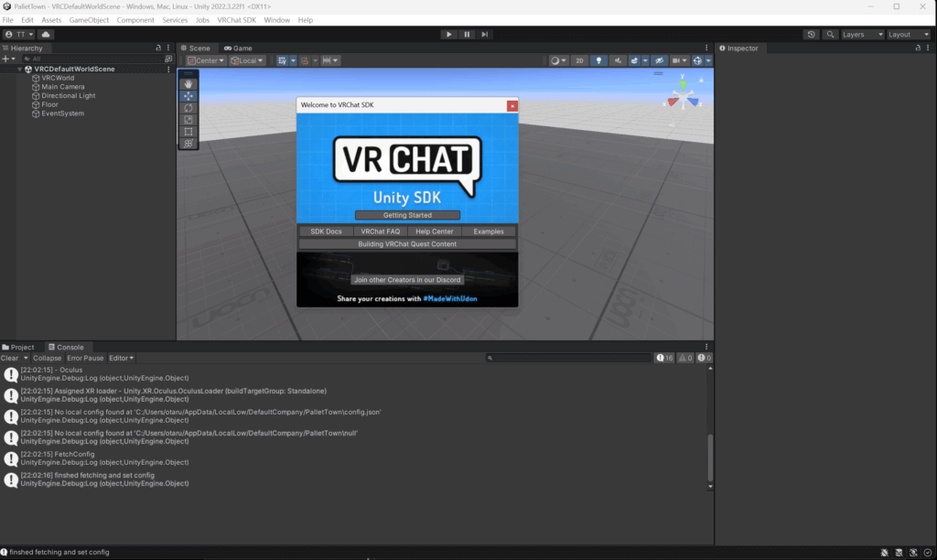Open the cloud services icon
This screenshot has width=937, height=560.
[46, 34]
